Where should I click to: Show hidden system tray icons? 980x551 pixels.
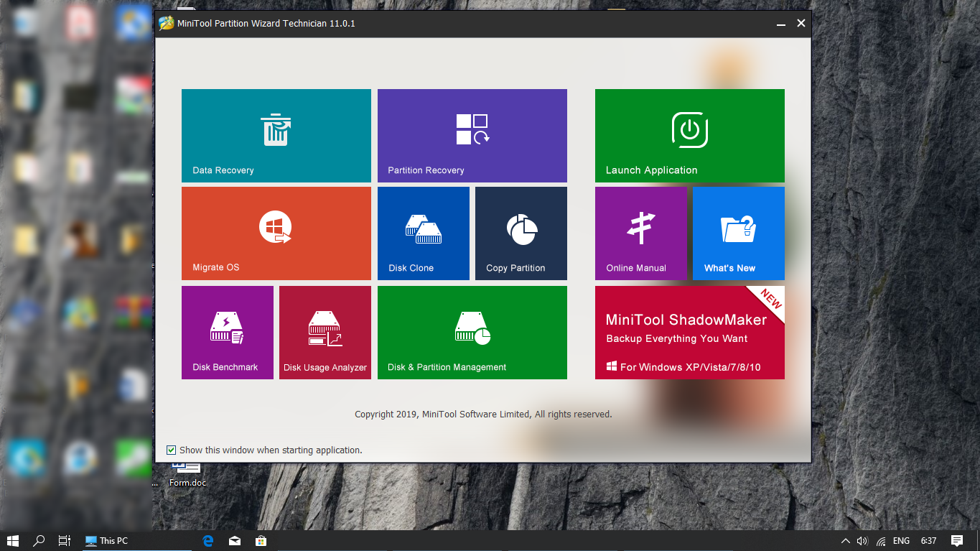pos(845,541)
